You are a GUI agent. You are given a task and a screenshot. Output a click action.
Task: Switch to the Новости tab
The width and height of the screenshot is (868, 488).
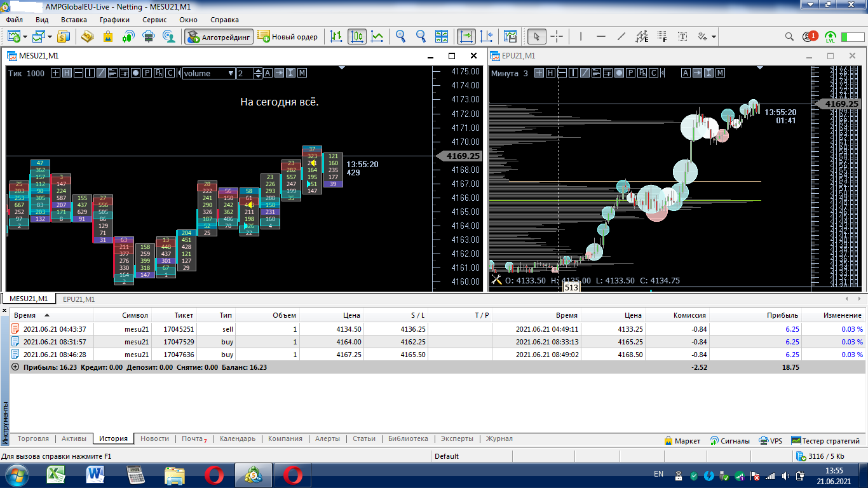tap(154, 438)
